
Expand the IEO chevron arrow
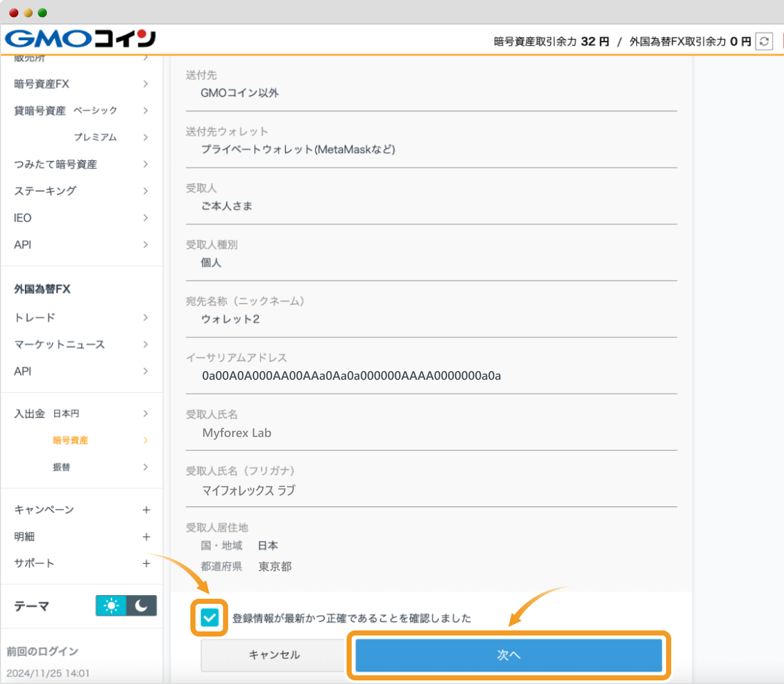(145, 218)
